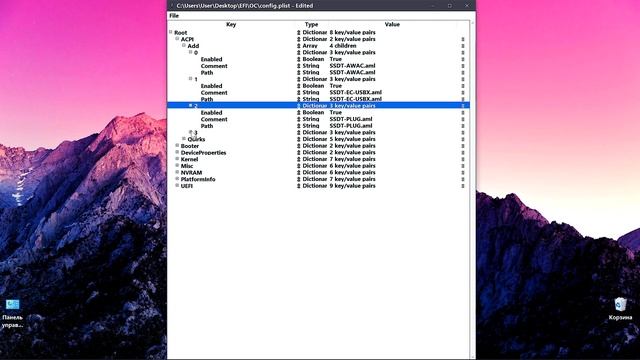Collapse the Root node
Image resolution: width=640 pixels, height=360 pixels.
(171, 32)
